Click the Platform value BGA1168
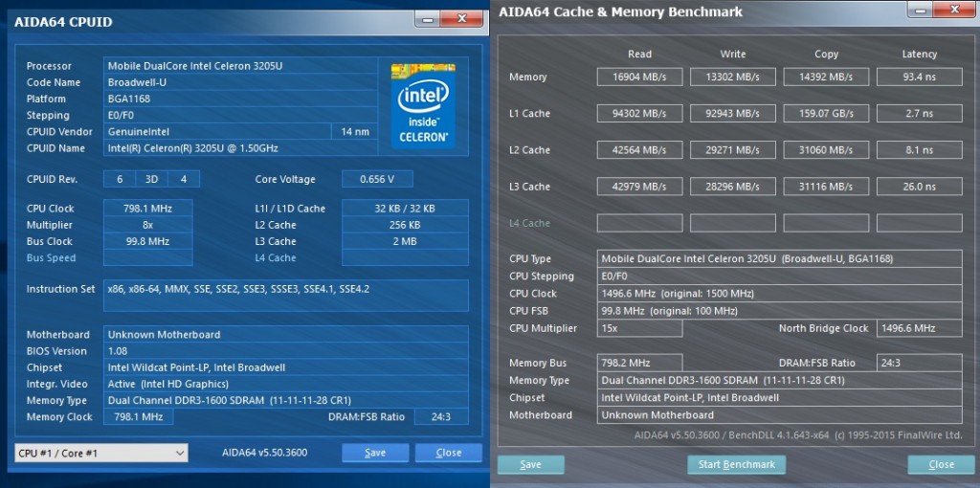The height and width of the screenshot is (488, 980). [x=240, y=99]
